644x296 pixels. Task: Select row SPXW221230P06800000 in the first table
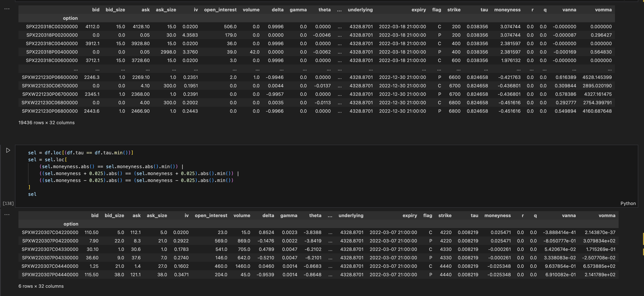[50, 111]
